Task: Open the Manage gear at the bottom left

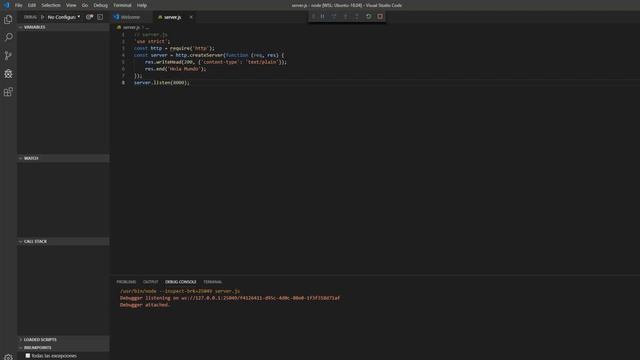Action: tap(8, 357)
